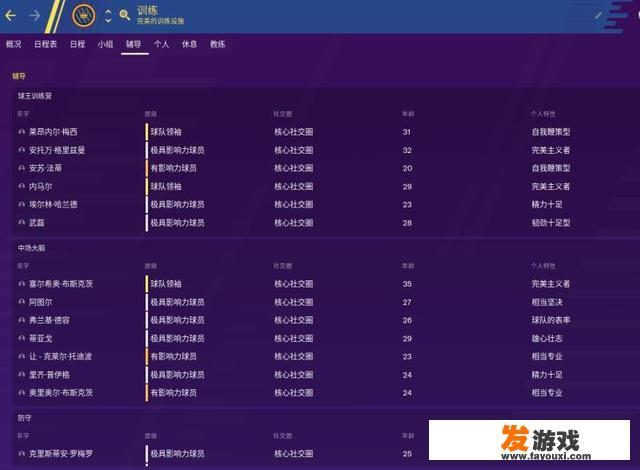The height and width of the screenshot is (470, 640).
Task: Go back with the left arrow icon
Action: pos(11,16)
